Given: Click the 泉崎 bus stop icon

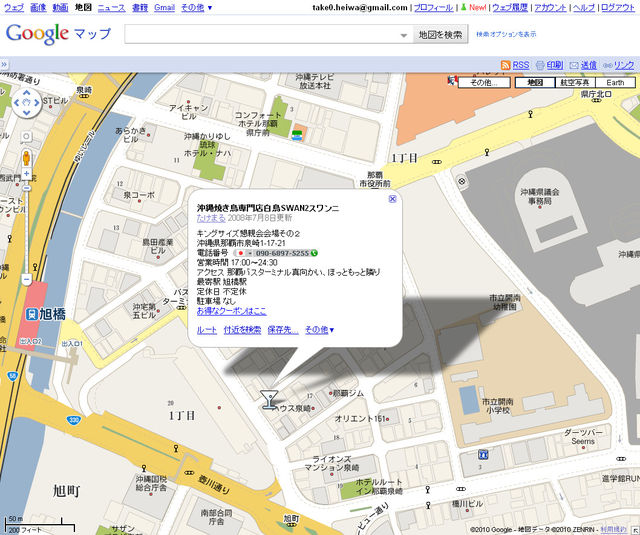Looking at the screenshot, I should 84,96.
